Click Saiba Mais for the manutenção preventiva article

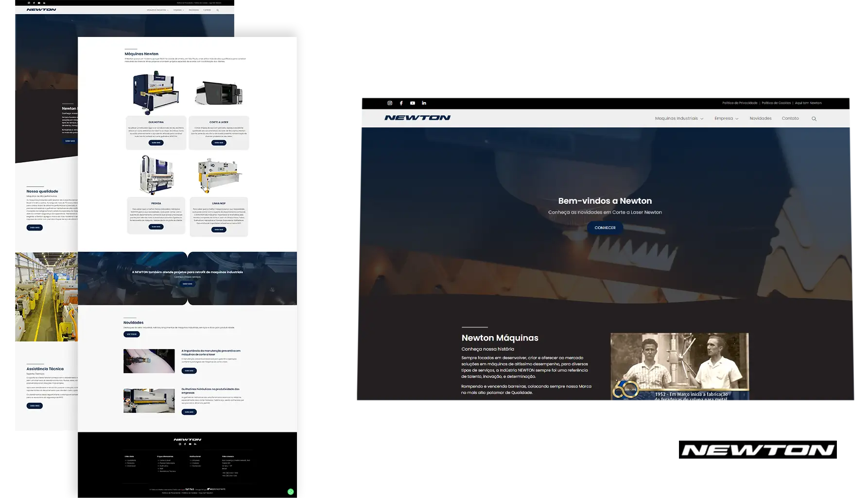tap(189, 371)
